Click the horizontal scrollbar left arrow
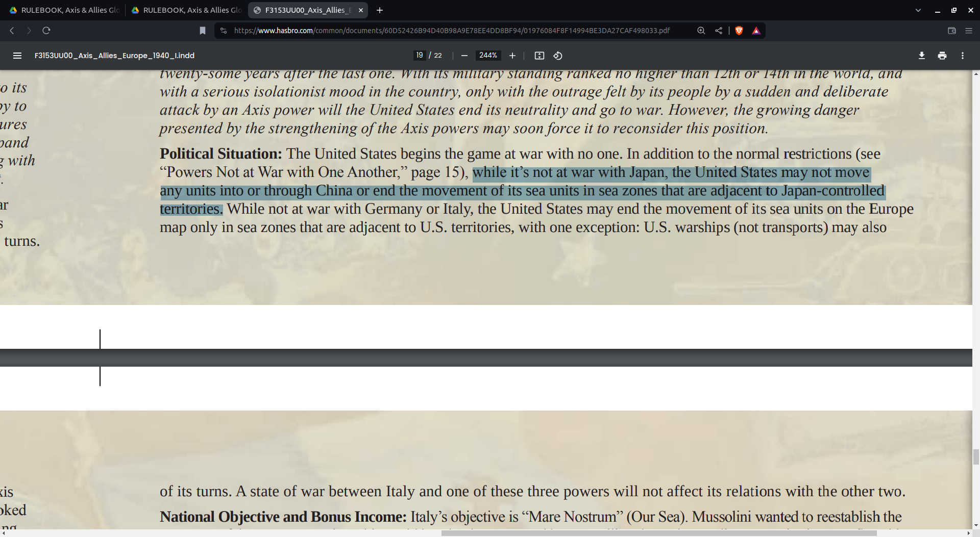This screenshot has width=980, height=537. coord(4,533)
